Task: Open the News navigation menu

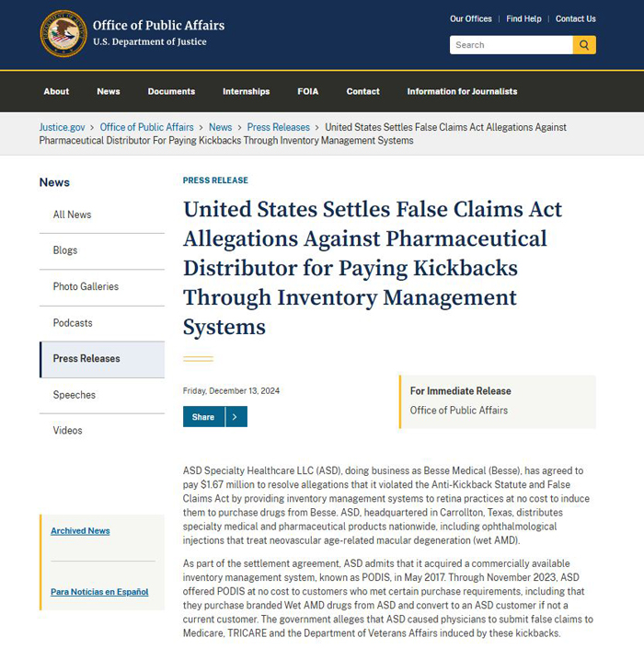Action: (109, 91)
